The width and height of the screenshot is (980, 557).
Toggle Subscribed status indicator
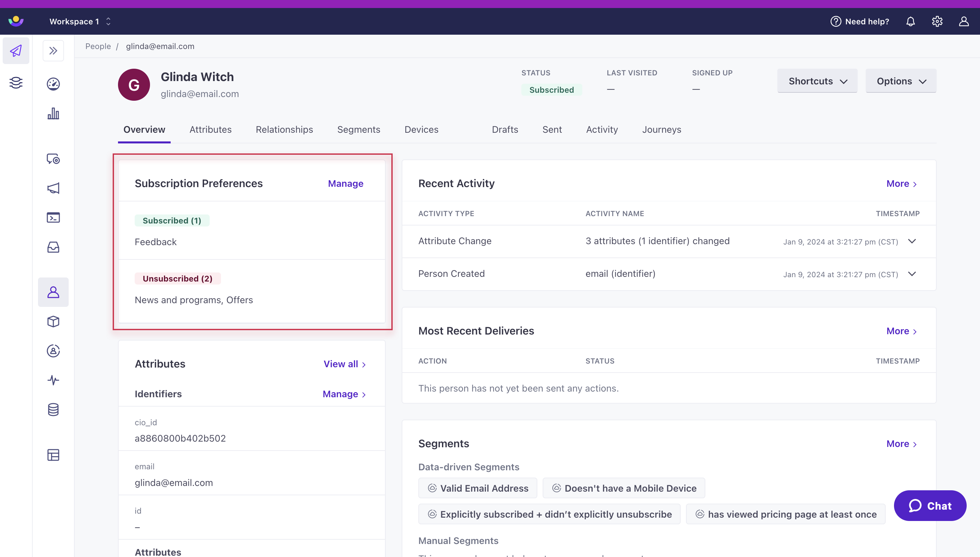point(551,90)
